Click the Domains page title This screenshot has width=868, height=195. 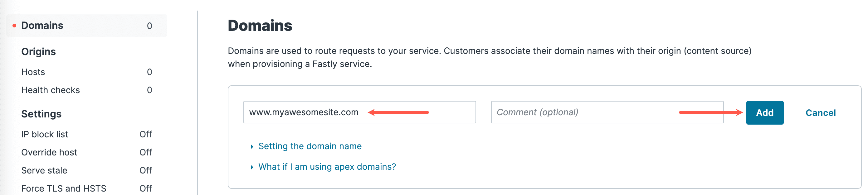click(x=260, y=26)
